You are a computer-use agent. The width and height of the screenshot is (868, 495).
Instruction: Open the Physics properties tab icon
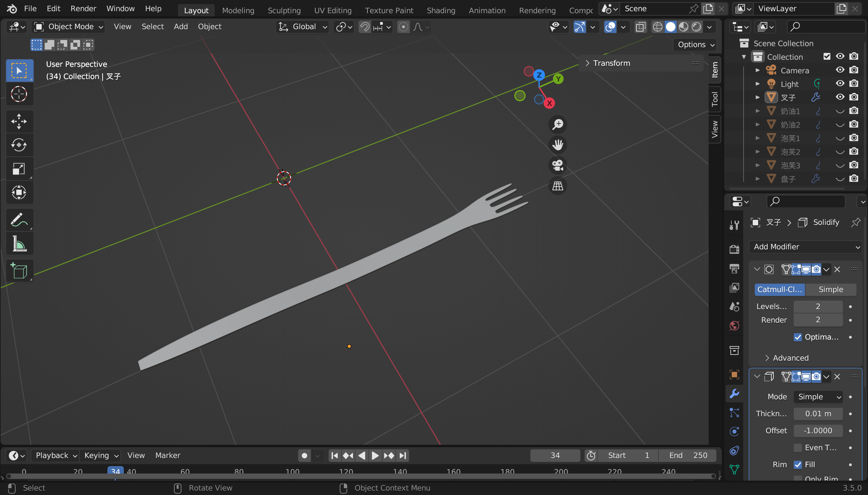[734, 432]
